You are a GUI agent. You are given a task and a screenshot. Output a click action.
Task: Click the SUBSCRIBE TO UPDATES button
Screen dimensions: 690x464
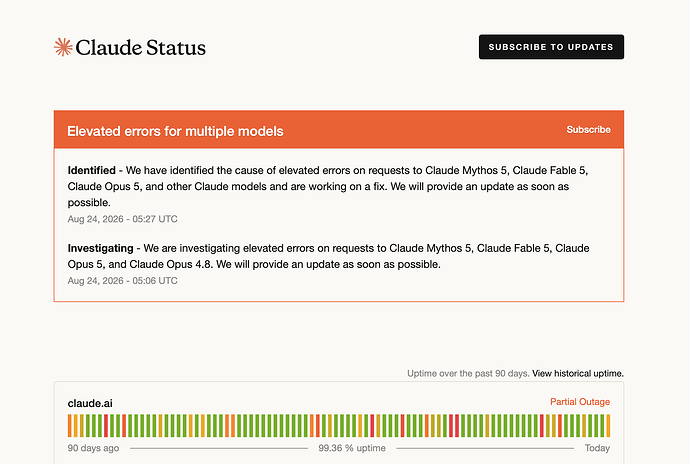click(x=551, y=47)
